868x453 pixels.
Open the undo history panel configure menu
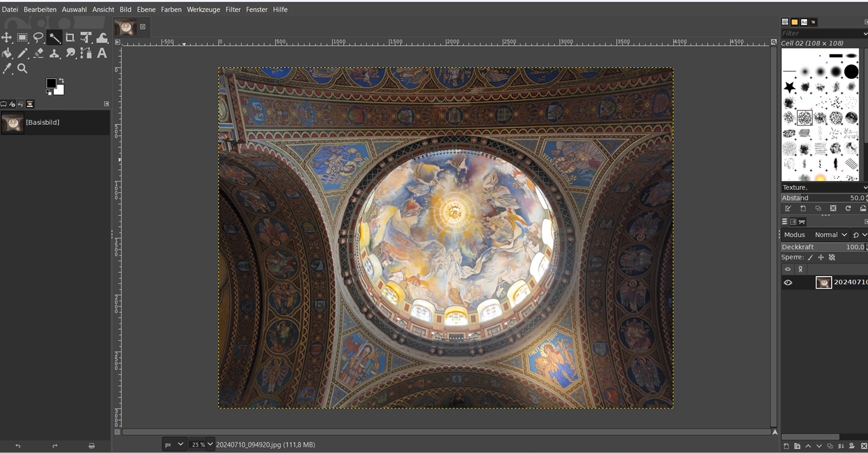pos(106,104)
